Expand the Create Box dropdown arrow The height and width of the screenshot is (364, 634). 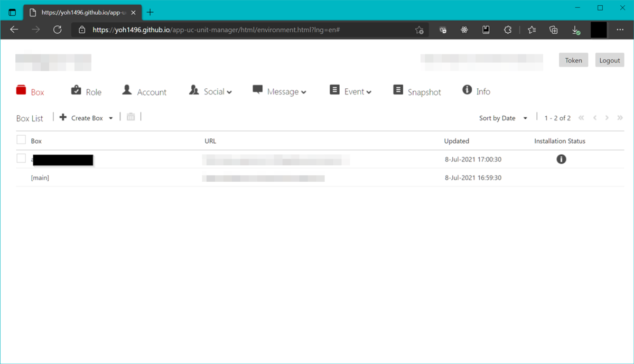[x=111, y=118]
